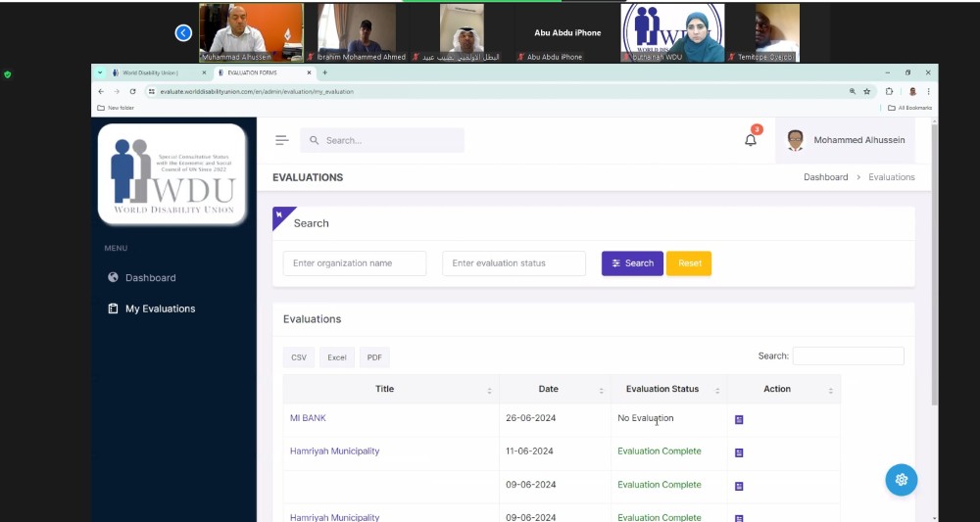Click the green encryption shield icon
980x522 pixels.
pyautogui.click(x=8, y=75)
